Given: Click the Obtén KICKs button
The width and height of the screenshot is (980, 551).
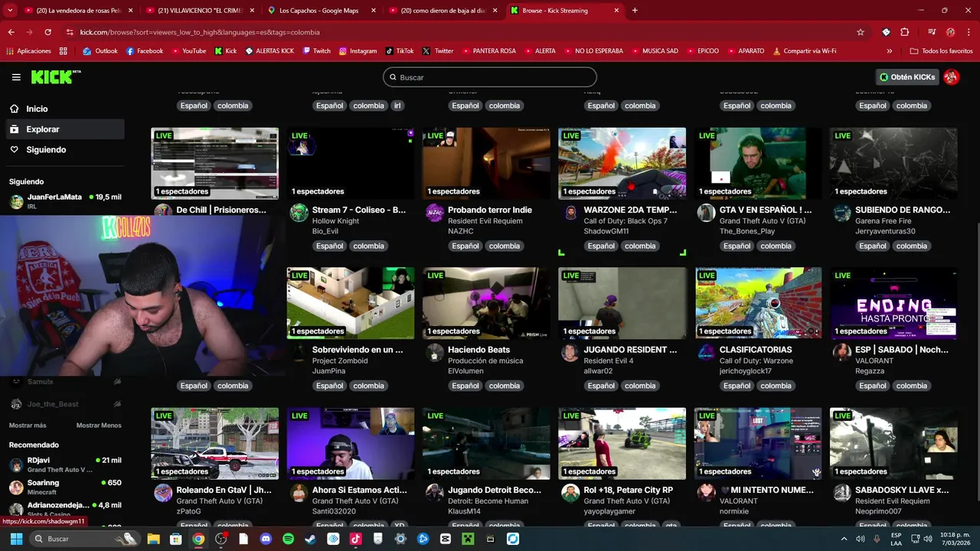Looking at the screenshot, I should point(907,77).
